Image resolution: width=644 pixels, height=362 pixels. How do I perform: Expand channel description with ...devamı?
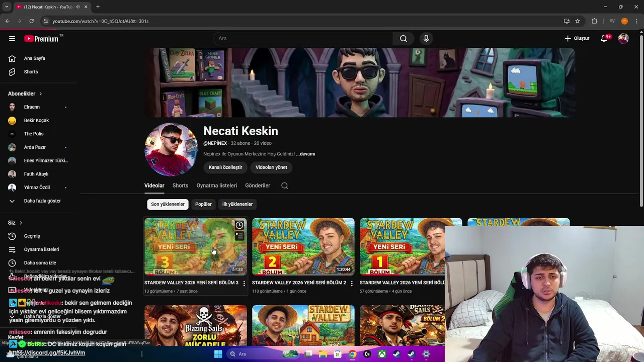click(x=305, y=154)
